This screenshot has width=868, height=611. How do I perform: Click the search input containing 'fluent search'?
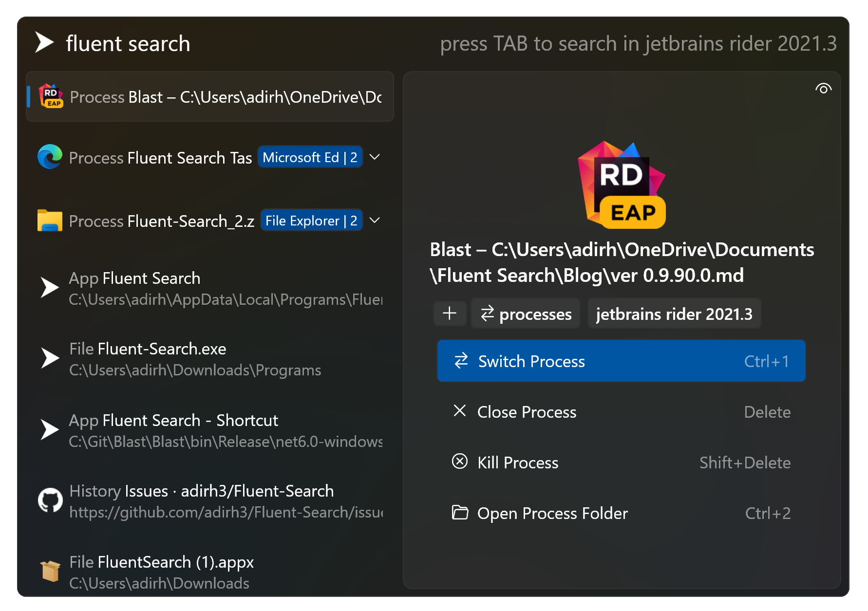coord(128,44)
